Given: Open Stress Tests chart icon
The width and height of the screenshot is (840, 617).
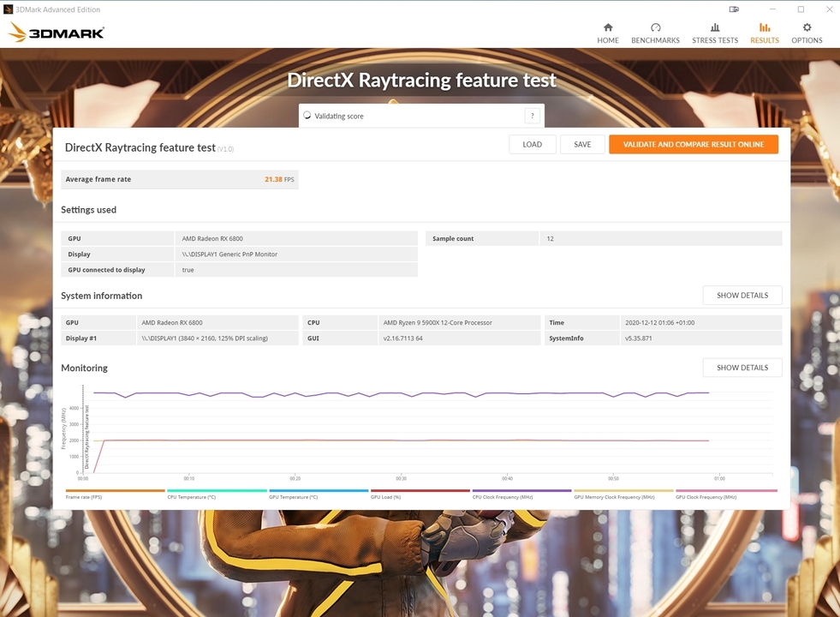Looking at the screenshot, I should [x=715, y=27].
